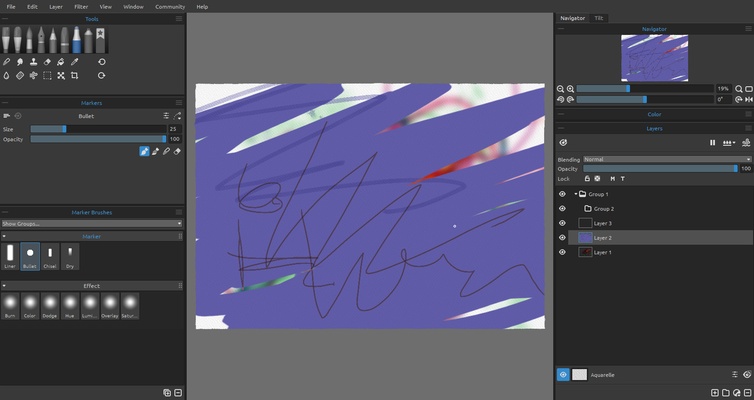This screenshot has height=400, width=754.
Task: Open the Community menu
Action: (x=170, y=7)
